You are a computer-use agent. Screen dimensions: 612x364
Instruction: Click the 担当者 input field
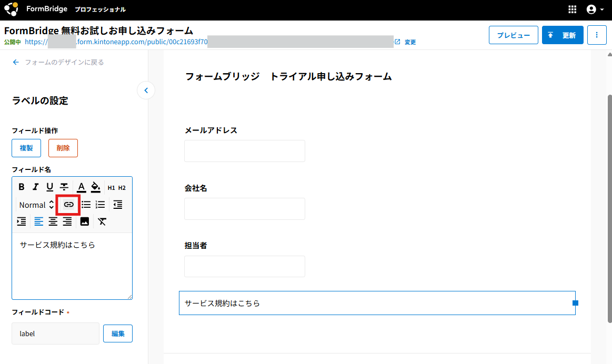(x=245, y=267)
